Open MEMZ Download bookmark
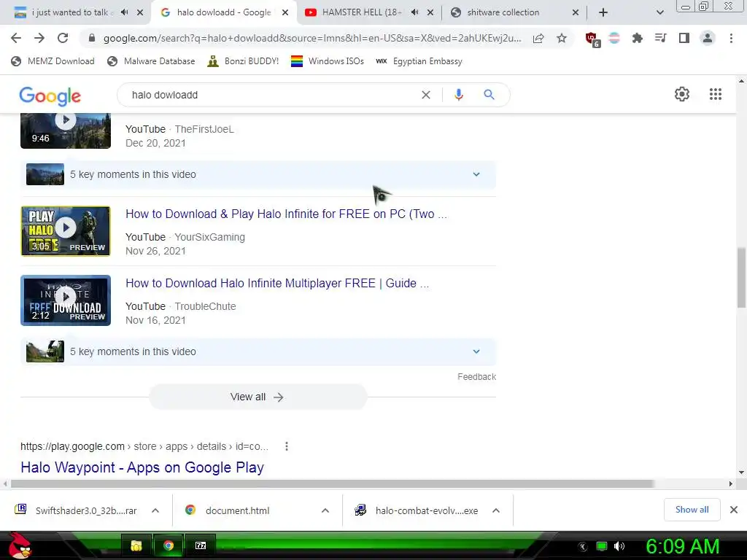Screen dimensions: 747x560 click(53, 61)
